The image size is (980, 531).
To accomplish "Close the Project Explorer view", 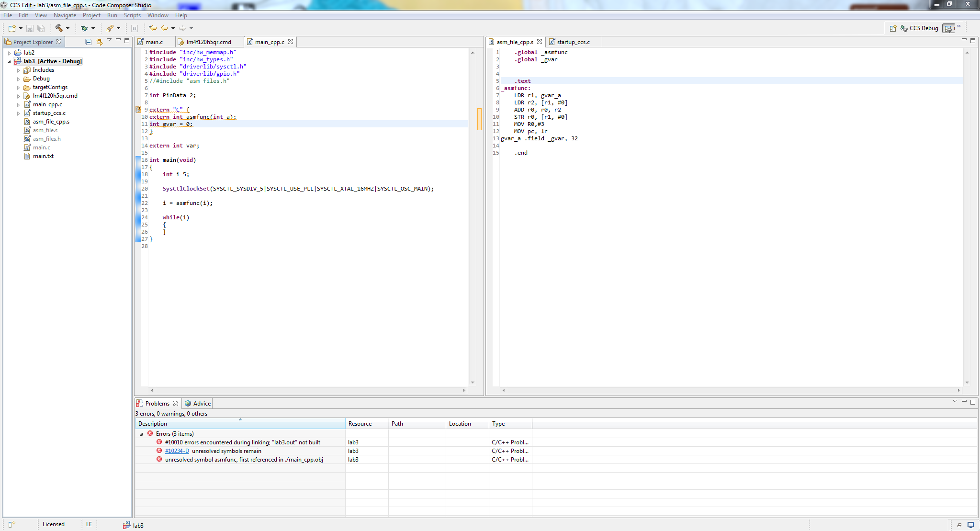I will (59, 42).
